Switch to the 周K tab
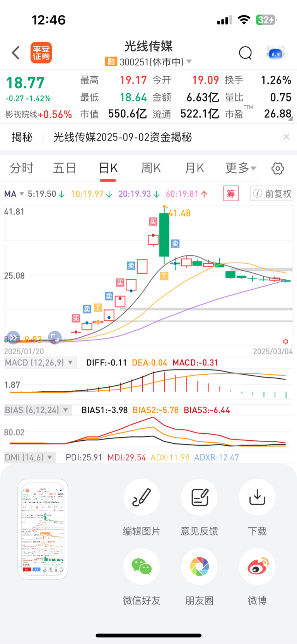The image size is (297, 644). pyautogui.click(x=151, y=168)
